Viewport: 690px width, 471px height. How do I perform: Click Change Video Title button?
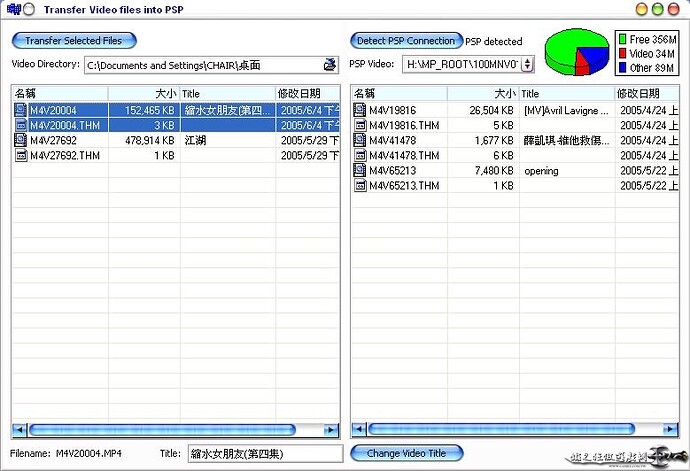[407, 453]
